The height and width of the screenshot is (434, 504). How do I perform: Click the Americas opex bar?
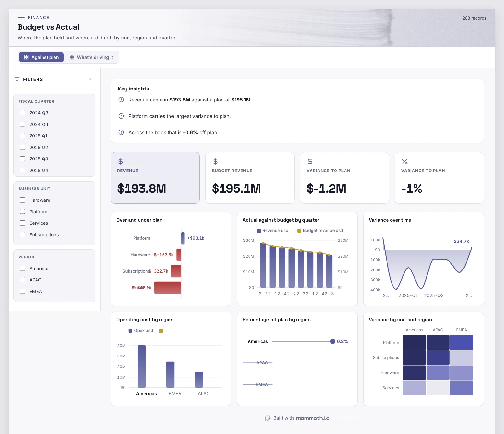(142, 367)
